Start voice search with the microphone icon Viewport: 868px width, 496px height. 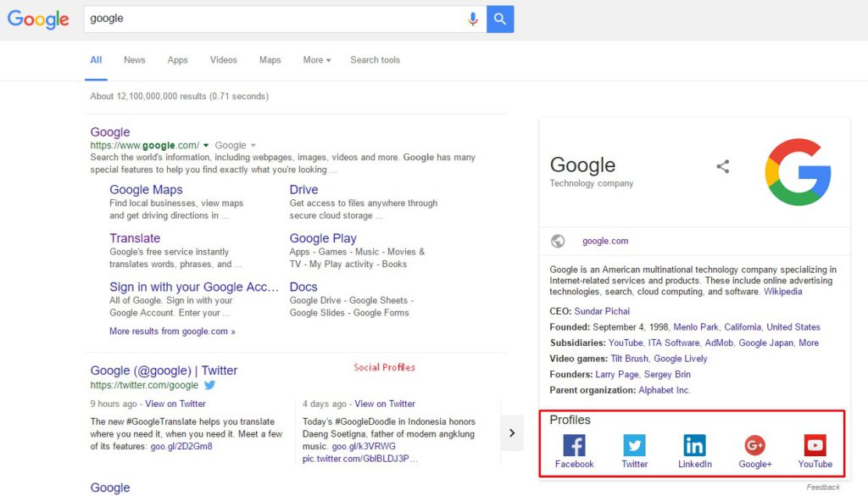coord(472,20)
